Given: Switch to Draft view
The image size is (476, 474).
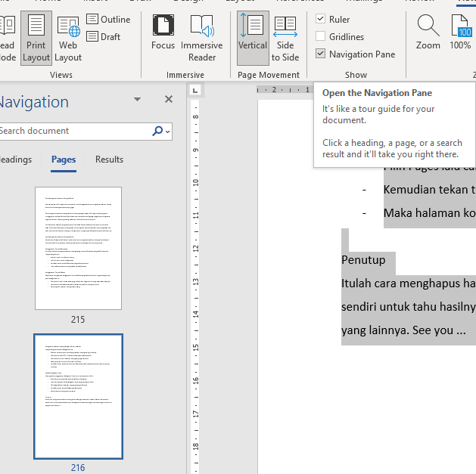Looking at the screenshot, I should point(104,37).
